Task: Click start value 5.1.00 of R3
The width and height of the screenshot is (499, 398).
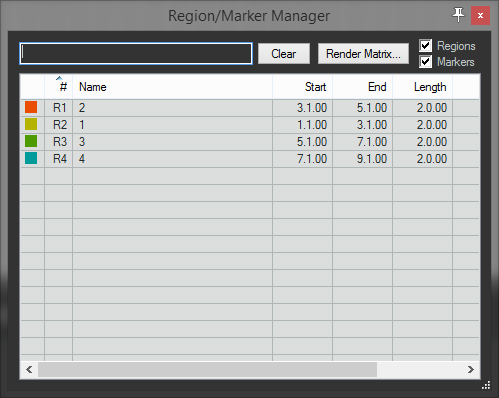Action: click(x=312, y=142)
